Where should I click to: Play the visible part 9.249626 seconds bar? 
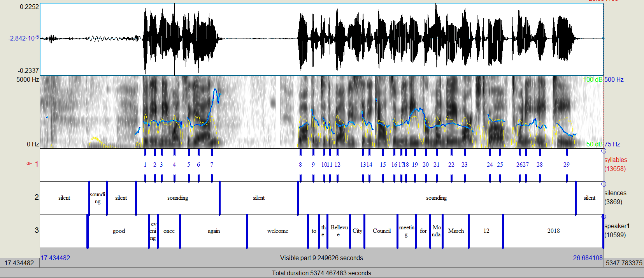coord(321,258)
